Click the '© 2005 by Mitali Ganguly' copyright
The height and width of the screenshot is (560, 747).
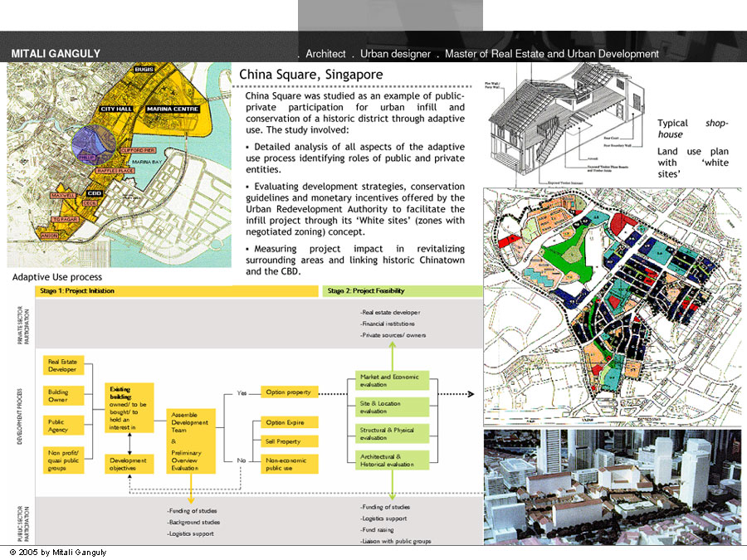click(57, 553)
